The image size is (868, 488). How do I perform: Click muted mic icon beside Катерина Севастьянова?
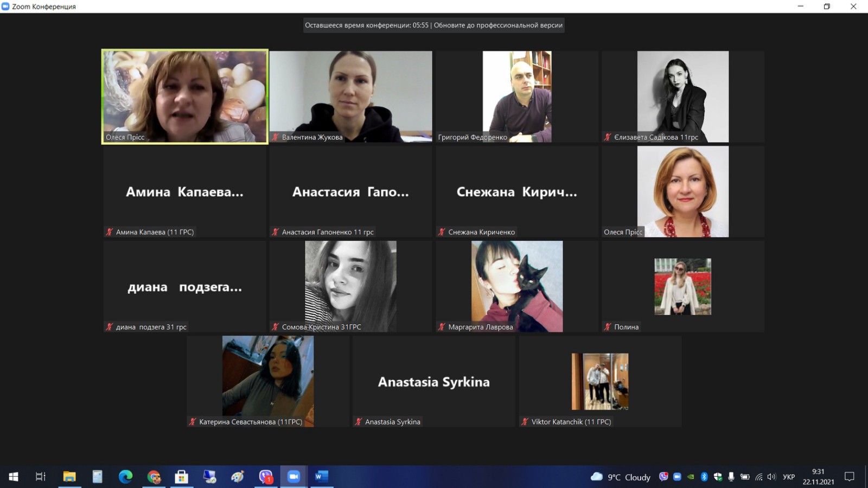click(193, 422)
